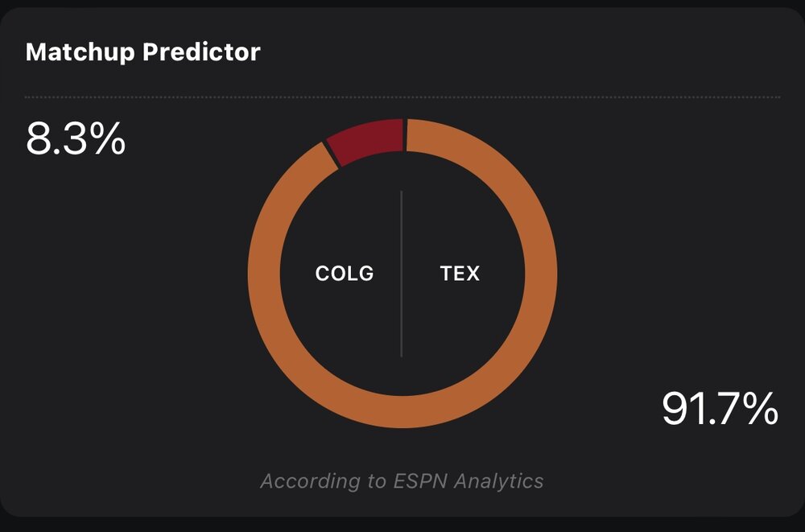Viewport: 805px width, 532px height.
Task: Click the COLG team label
Action: pos(345,273)
